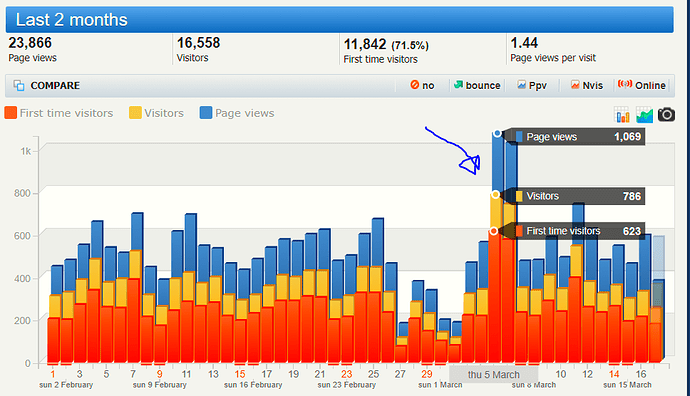Click the 11,842 First time visitors value
690x396 pixels.
(x=365, y=44)
